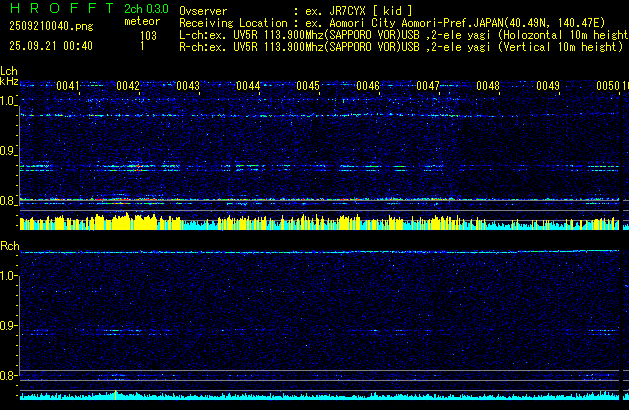Select the 0044 time marker
Image resolution: width=629 pixels, height=410 pixels.
(x=248, y=87)
